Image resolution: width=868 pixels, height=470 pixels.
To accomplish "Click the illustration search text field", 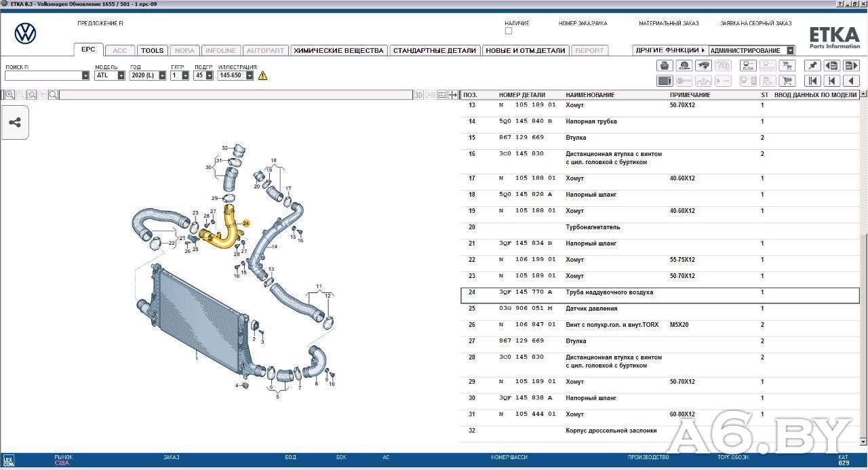I will click(236, 95).
